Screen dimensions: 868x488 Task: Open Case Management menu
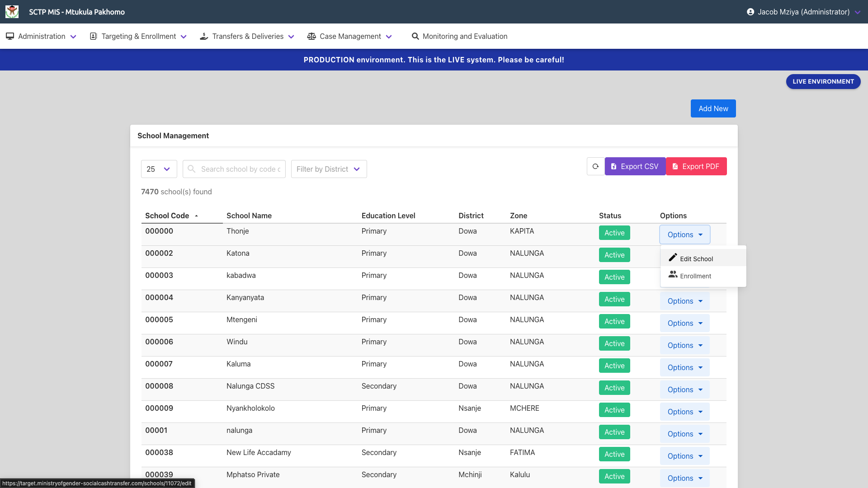[x=349, y=36]
